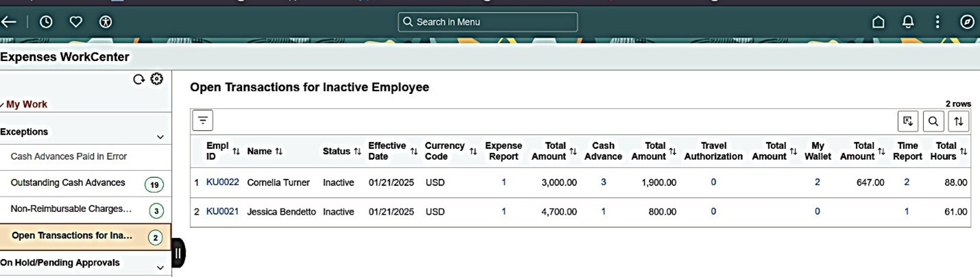The height and width of the screenshot is (277, 980).
Task: Collapse the My Work group
Action: click(x=26, y=104)
